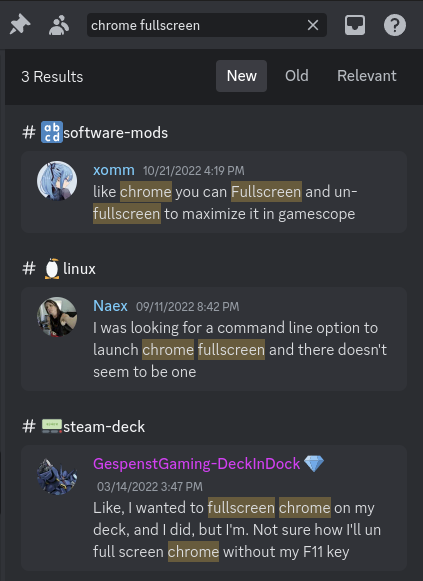Open the inbox icon
Viewport: 423px width, 581px height.
click(355, 25)
